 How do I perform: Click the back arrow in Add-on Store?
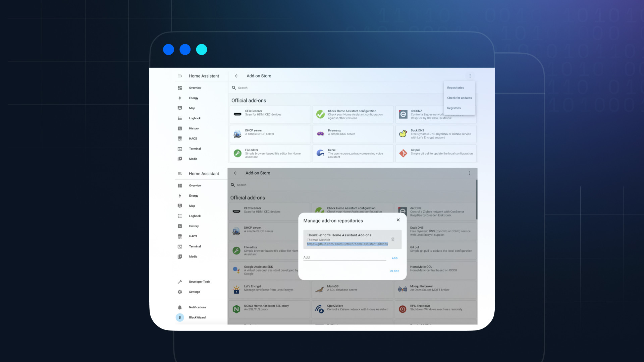pyautogui.click(x=236, y=75)
